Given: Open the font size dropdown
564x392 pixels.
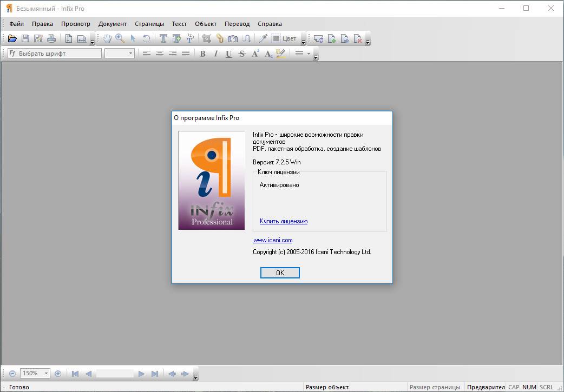Looking at the screenshot, I should click(130, 54).
